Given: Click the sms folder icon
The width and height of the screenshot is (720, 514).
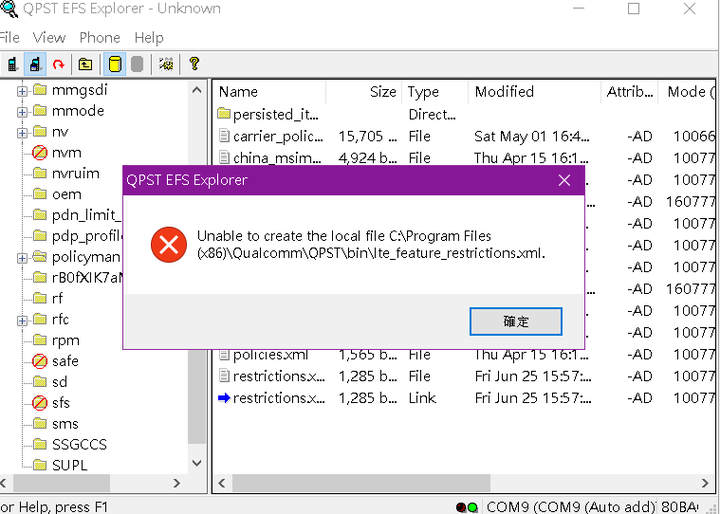Looking at the screenshot, I should (40, 423).
